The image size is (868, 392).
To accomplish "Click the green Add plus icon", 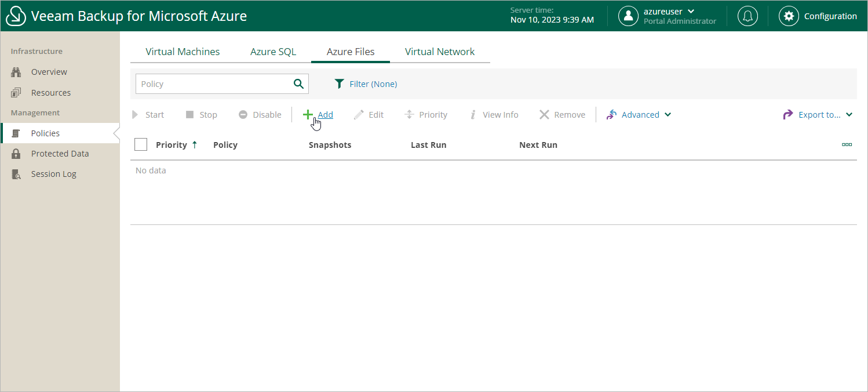I will click(308, 115).
